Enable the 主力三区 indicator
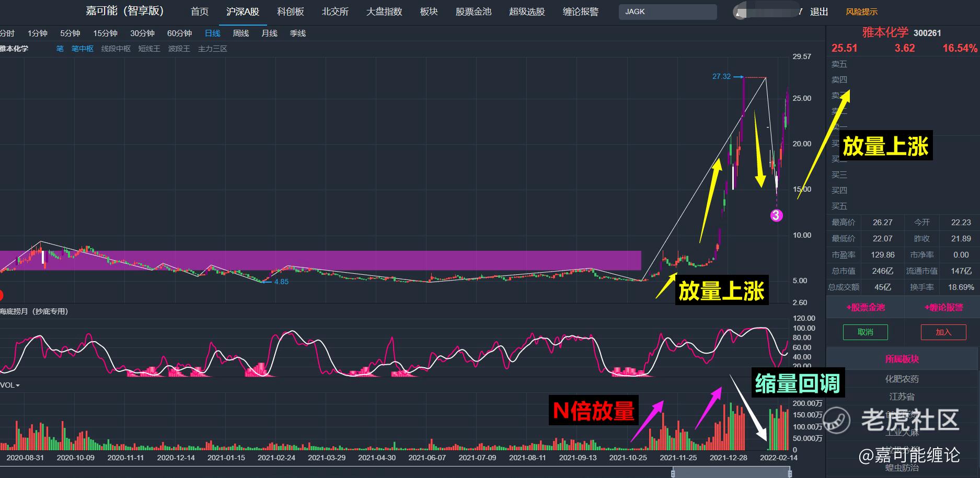 (213, 49)
